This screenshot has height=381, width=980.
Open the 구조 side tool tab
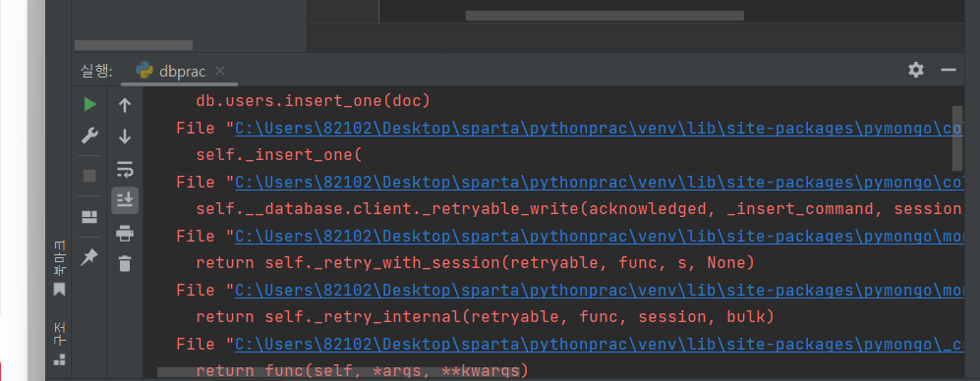59,344
